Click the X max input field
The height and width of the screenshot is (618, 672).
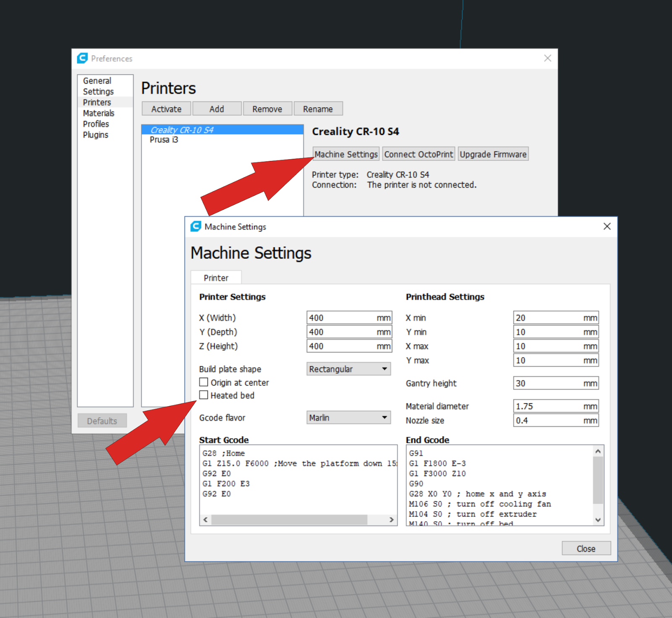pos(556,346)
